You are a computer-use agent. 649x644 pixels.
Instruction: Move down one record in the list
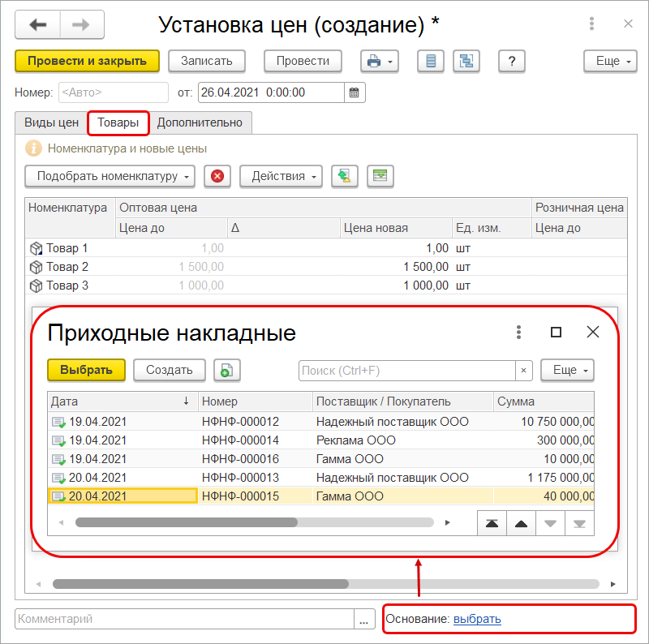click(550, 524)
